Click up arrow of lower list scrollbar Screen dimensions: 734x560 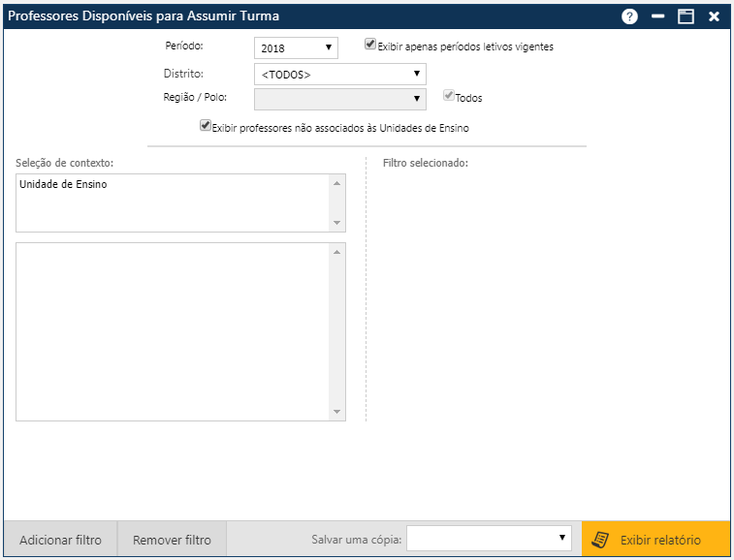pos(337,252)
